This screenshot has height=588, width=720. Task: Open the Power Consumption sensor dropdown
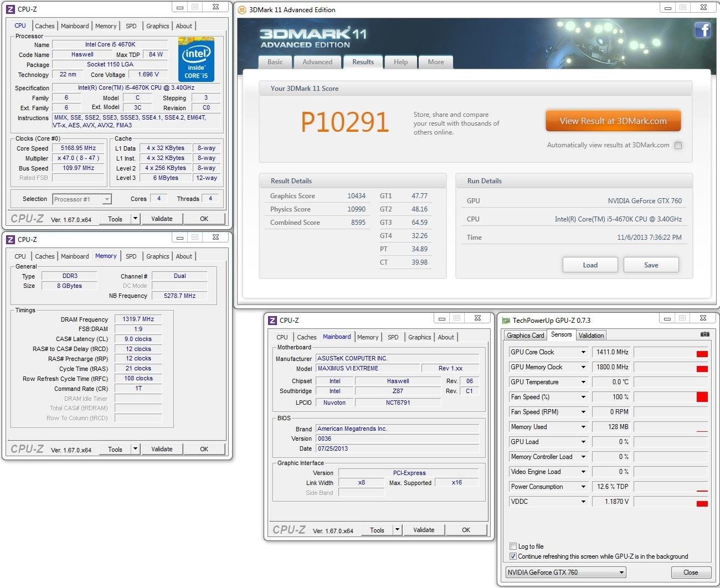[583, 487]
